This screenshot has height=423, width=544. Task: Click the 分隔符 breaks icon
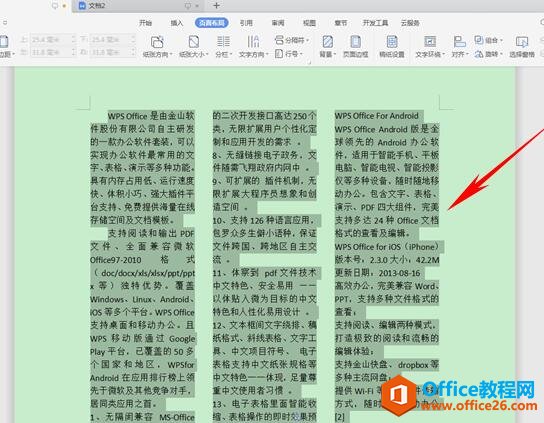point(279,40)
